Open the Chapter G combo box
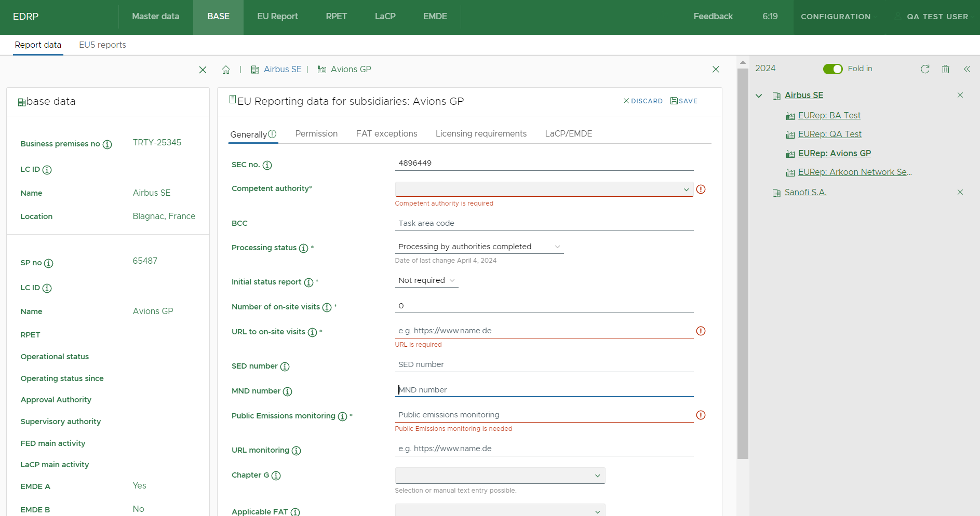980x516 pixels. 500,476
